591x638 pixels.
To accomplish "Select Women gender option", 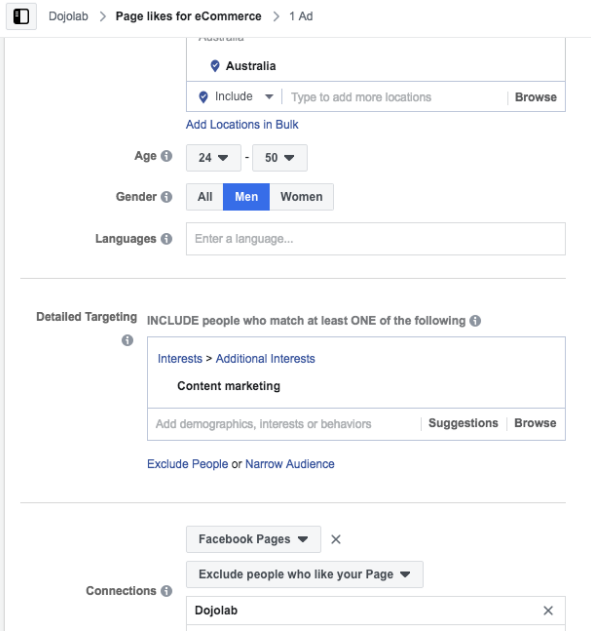I will point(302,197).
